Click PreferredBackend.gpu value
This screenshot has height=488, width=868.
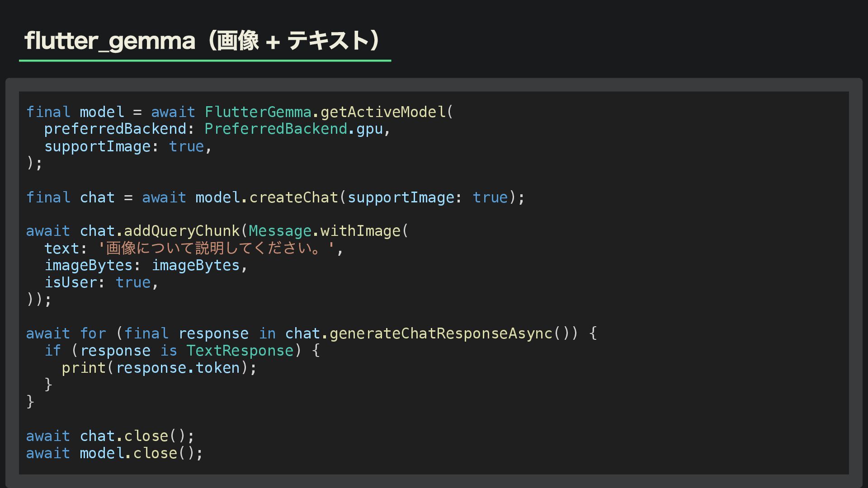294,129
